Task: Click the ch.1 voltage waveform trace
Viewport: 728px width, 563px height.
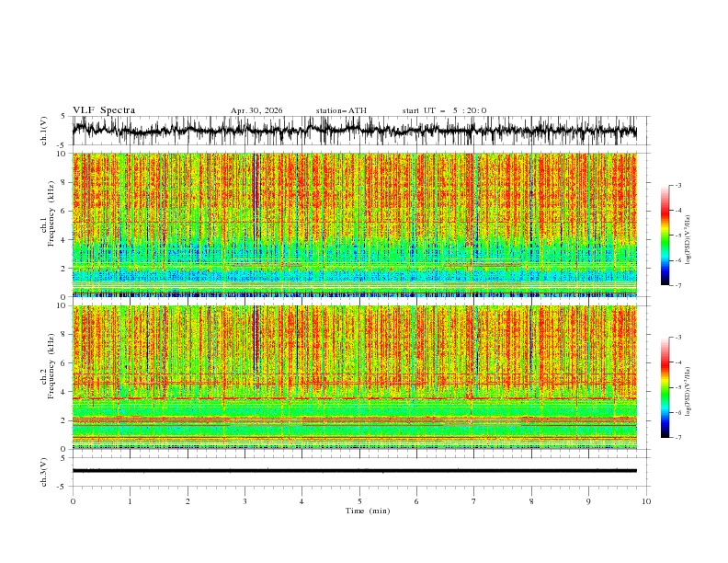Action: tap(355, 131)
